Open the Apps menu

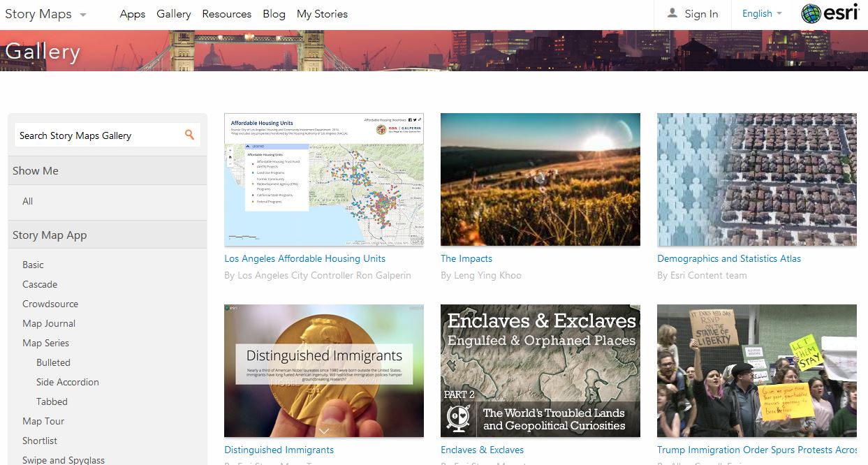(133, 14)
